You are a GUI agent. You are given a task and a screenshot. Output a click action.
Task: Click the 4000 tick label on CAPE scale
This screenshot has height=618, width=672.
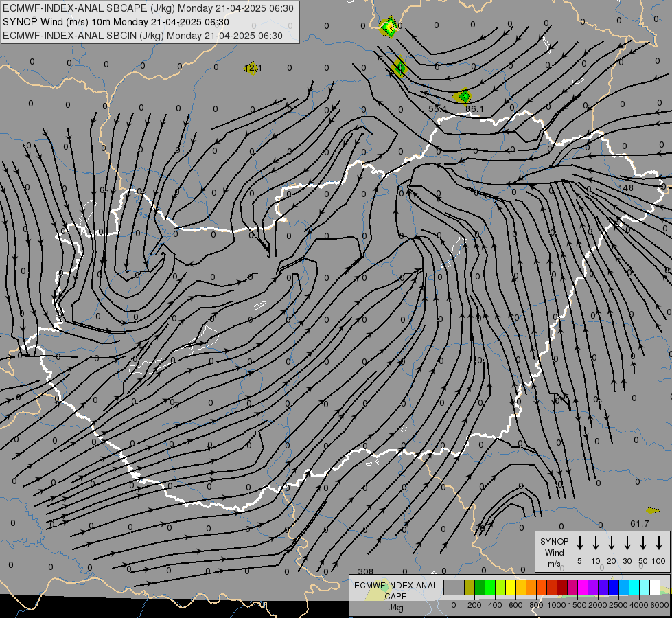pyautogui.click(x=639, y=605)
